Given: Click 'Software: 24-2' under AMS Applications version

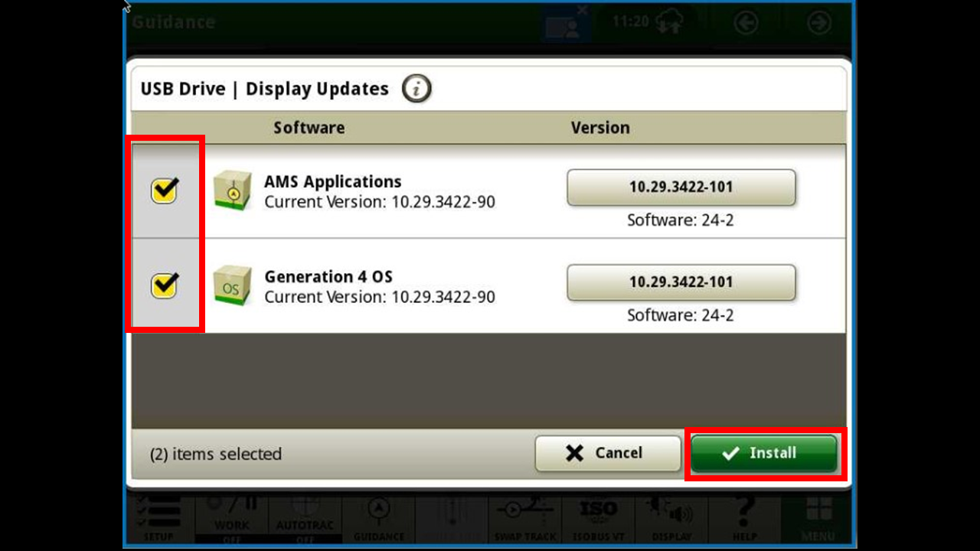Looking at the screenshot, I should (681, 220).
